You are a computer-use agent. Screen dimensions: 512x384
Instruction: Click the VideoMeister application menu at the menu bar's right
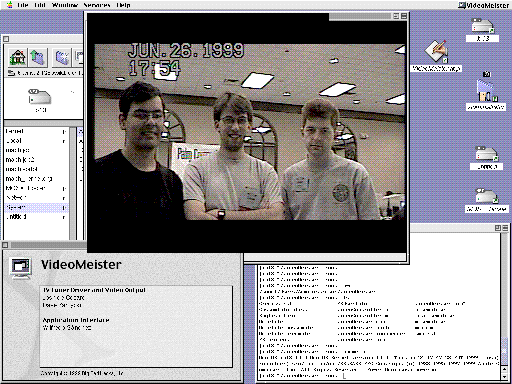(x=484, y=5)
